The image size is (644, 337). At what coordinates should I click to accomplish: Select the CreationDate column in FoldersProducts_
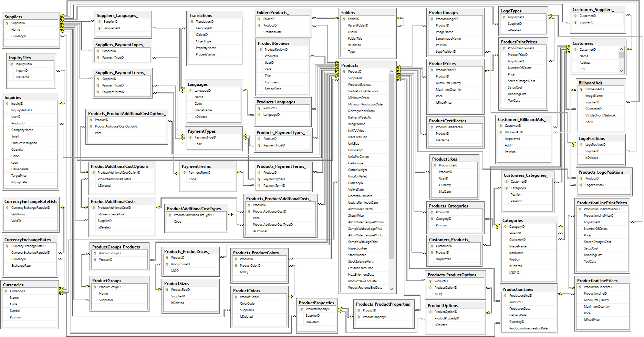tap(283, 32)
